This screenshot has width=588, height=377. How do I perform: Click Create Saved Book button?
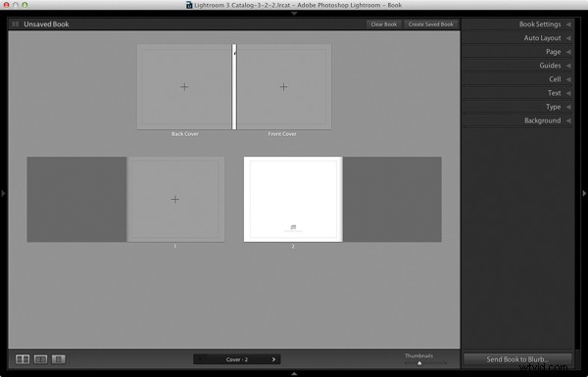(431, 24)
